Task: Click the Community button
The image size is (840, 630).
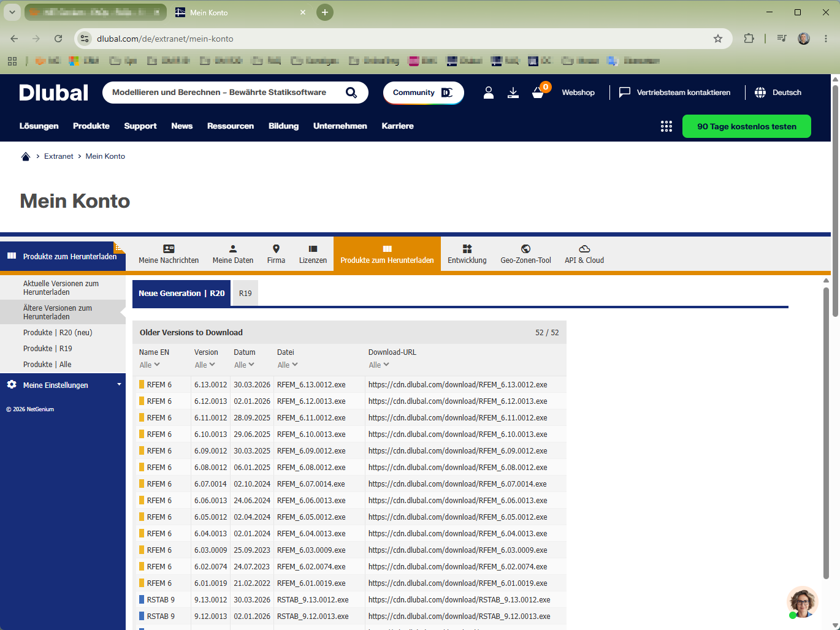Action: coord(424,93)
